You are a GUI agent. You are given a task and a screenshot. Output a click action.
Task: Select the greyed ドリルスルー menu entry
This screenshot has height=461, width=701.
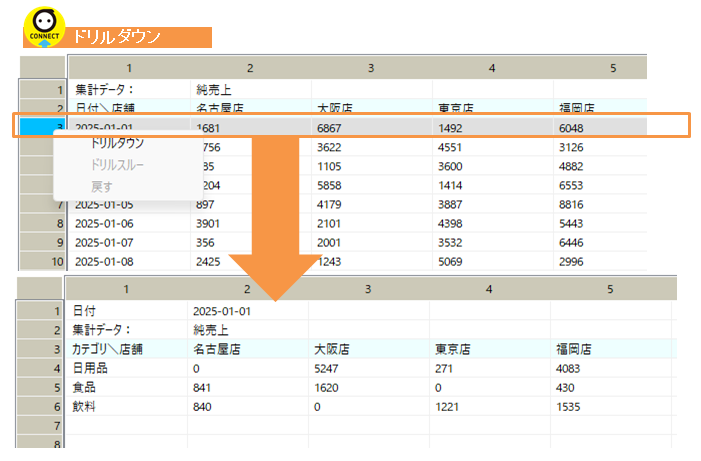point(118,165)
